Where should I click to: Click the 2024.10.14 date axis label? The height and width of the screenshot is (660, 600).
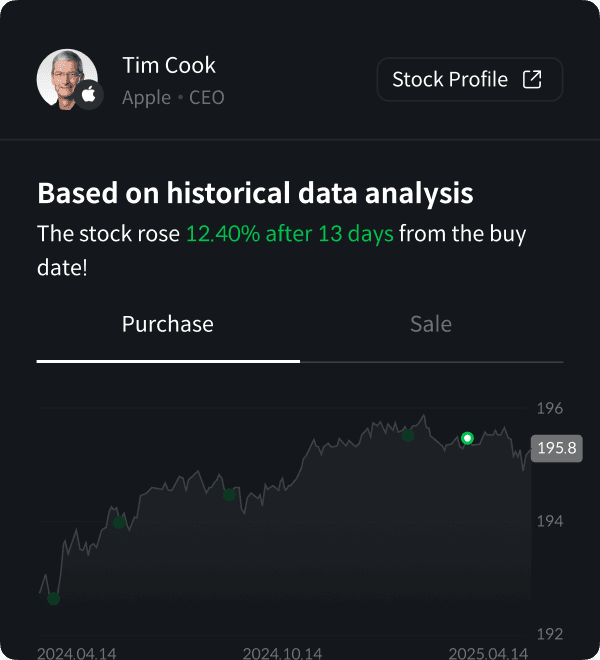point(283,653)
